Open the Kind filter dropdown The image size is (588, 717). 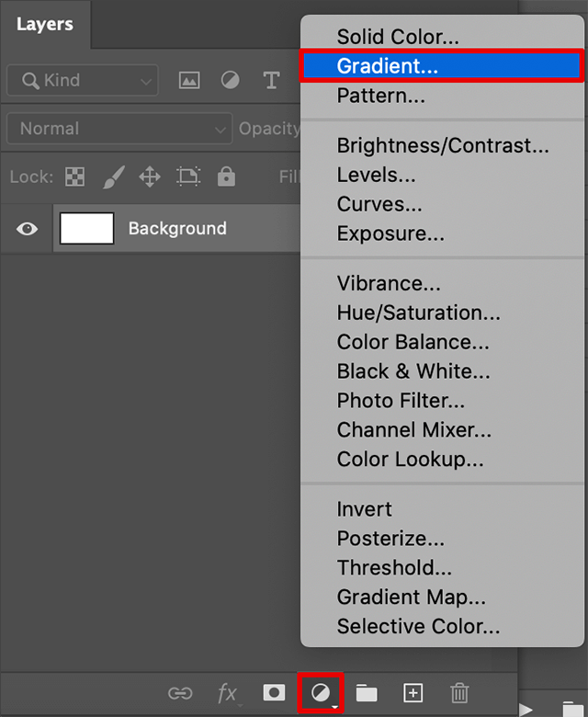click(x=81, y=81)
